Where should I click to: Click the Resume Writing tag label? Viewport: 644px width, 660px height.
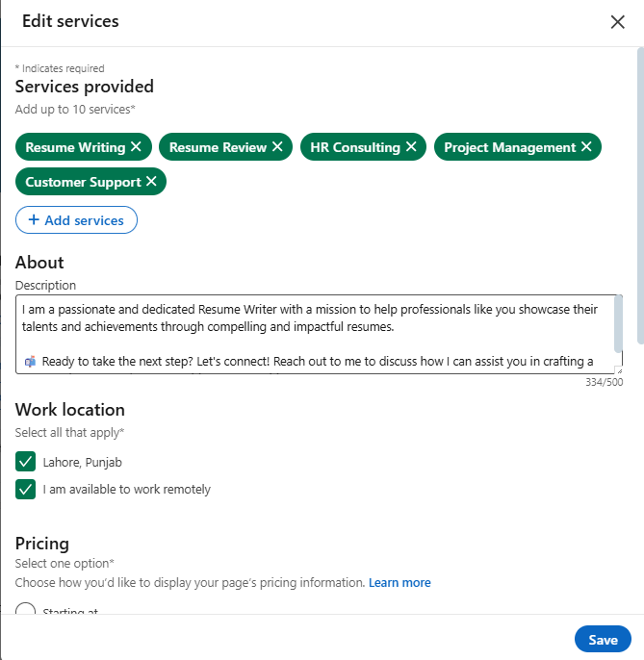75,147
